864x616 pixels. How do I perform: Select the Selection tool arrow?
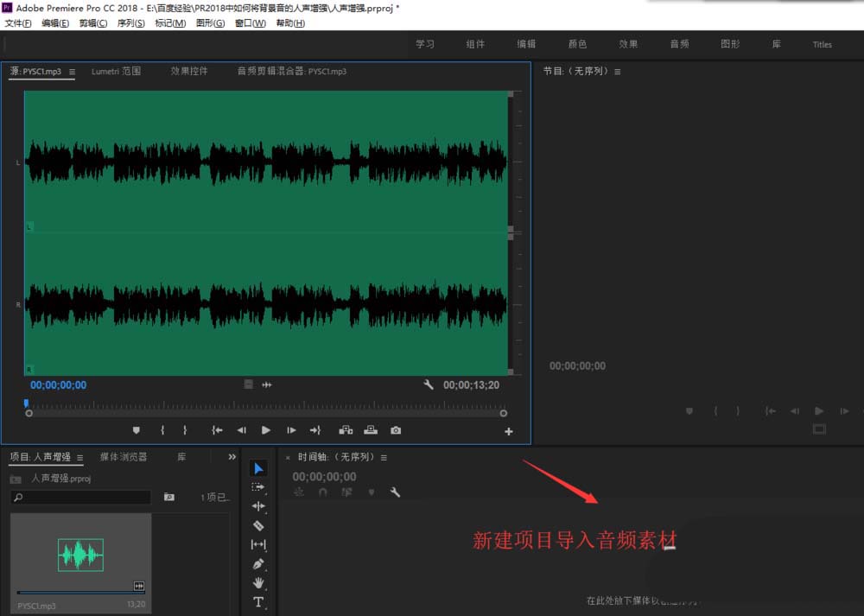pyautogui.click(x=258, y=468)
